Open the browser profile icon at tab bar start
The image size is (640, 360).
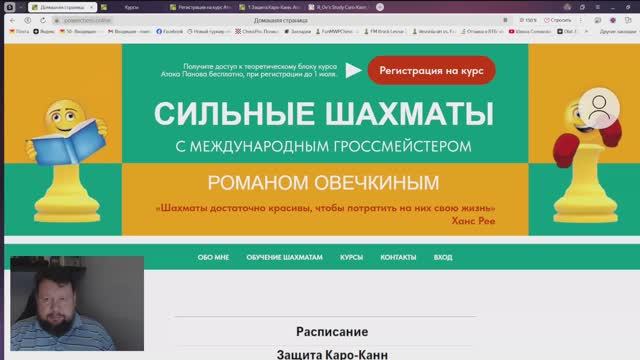pyautogui.click(x=10, y=7)
